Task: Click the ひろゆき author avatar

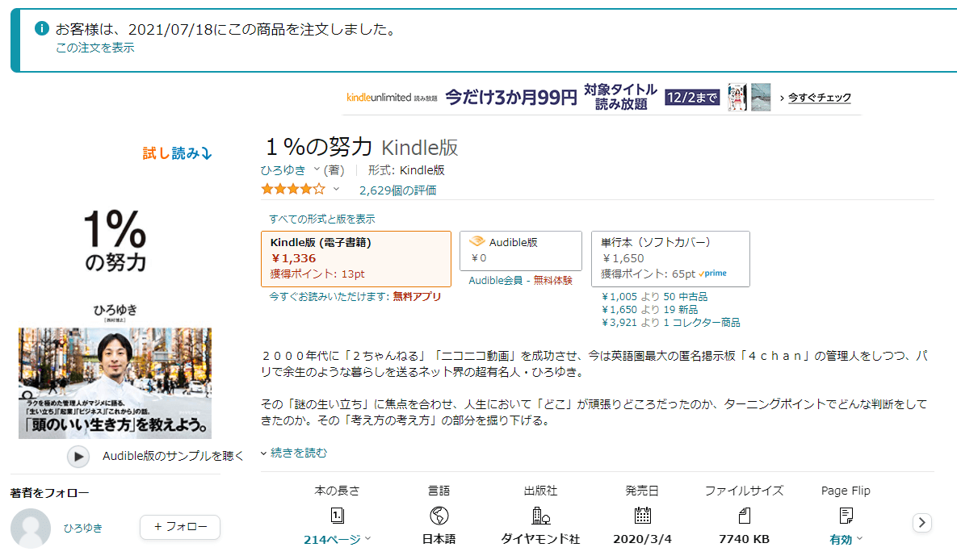Action: tap(31, 529)
